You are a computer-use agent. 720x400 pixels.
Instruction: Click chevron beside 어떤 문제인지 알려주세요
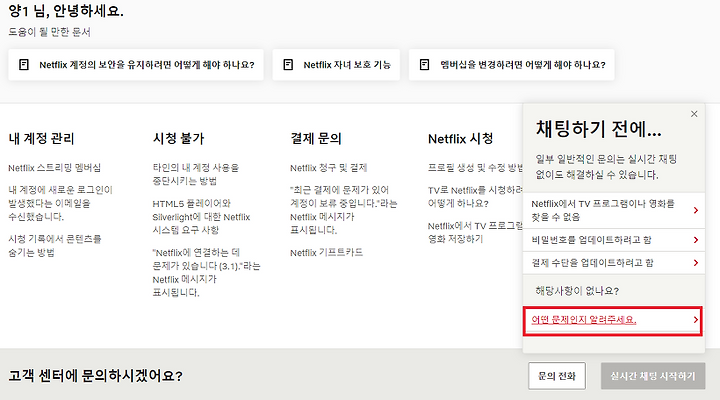696,320
